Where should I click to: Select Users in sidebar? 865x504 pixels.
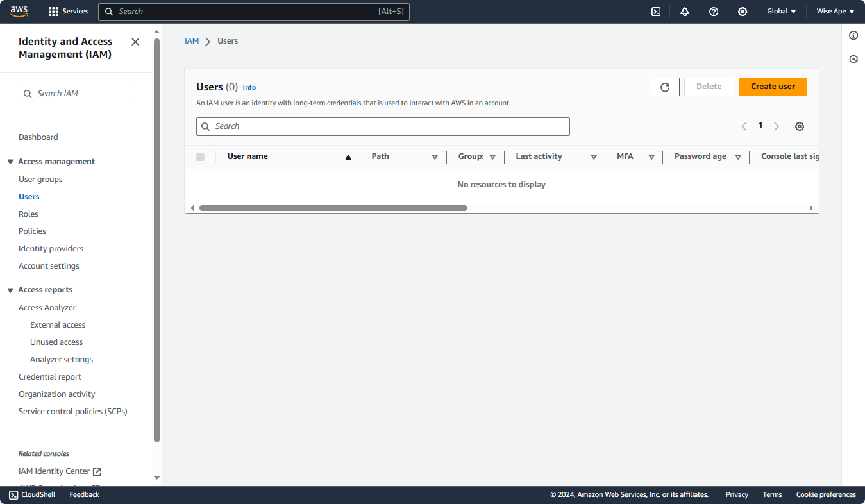(29, 197)
